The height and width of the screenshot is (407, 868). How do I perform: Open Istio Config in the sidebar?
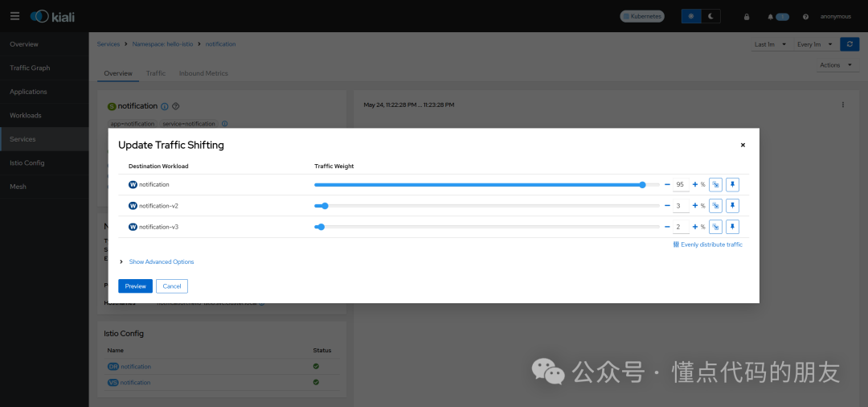[x=44, y=162]
